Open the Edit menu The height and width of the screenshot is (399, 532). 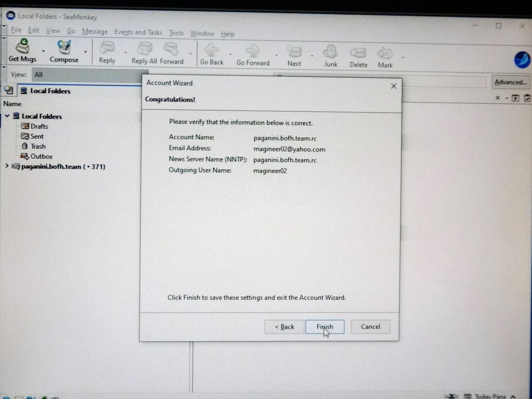33,30
